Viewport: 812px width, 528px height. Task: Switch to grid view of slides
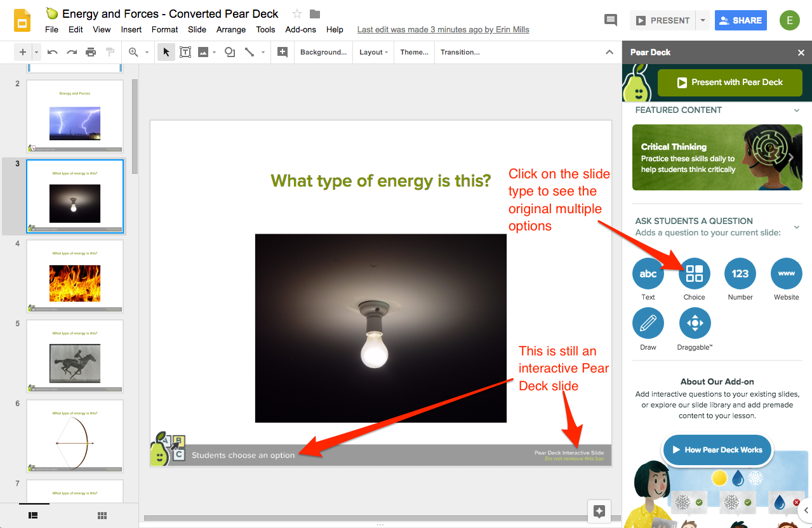coord(102,515)
